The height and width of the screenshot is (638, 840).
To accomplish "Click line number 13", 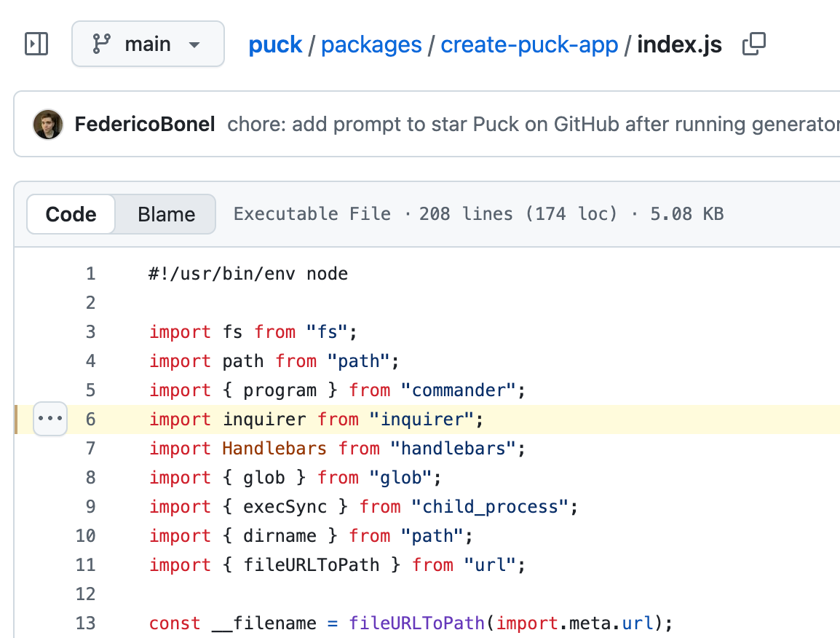I will coord(85,623).
